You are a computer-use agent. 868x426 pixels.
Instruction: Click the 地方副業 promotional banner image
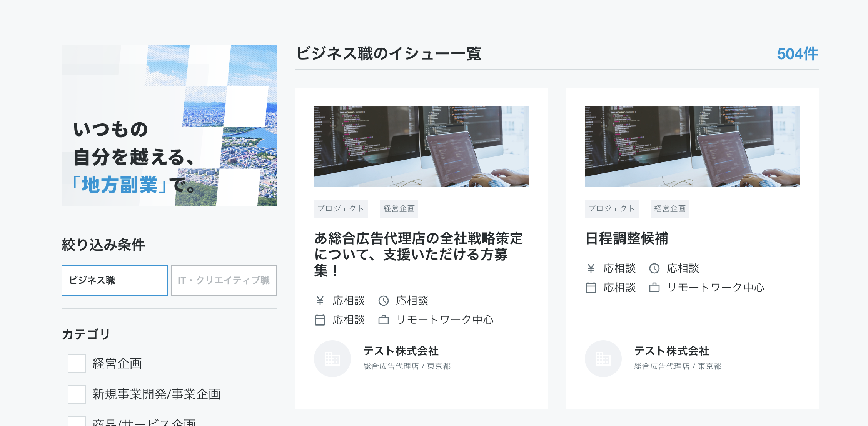[x=169, y=125]
